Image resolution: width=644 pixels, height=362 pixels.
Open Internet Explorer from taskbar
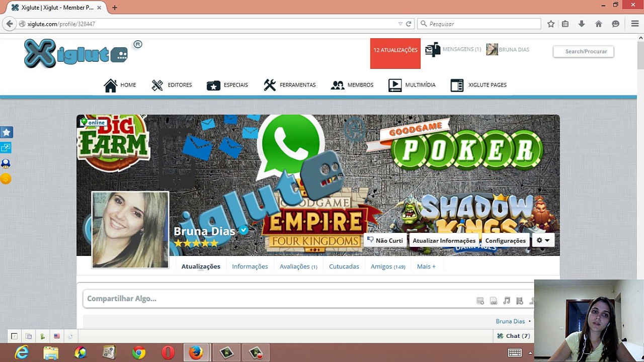pos(22,353)
